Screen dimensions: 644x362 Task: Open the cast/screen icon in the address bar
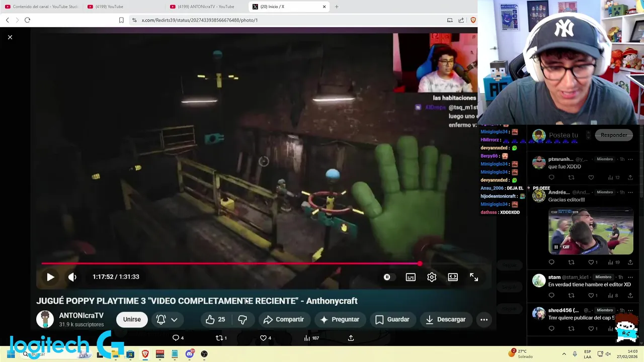pyautogui.click(x=450, y=20)
